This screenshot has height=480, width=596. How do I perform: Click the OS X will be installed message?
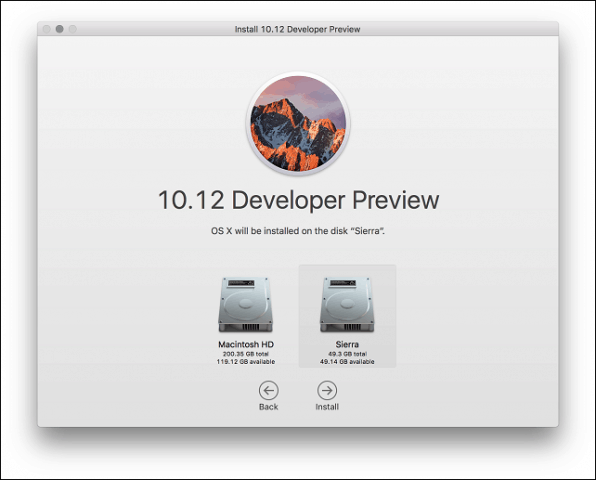click(x=298, y=231)
